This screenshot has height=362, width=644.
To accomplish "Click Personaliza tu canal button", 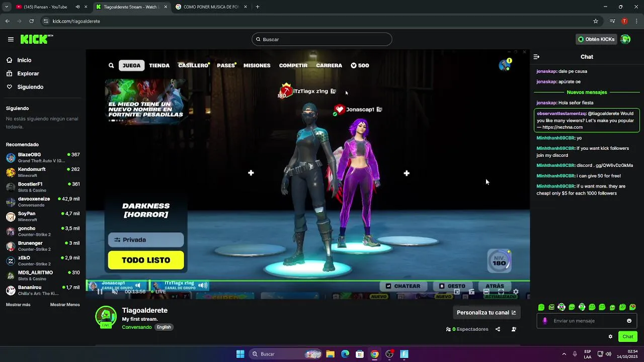I will pos(486,313).
